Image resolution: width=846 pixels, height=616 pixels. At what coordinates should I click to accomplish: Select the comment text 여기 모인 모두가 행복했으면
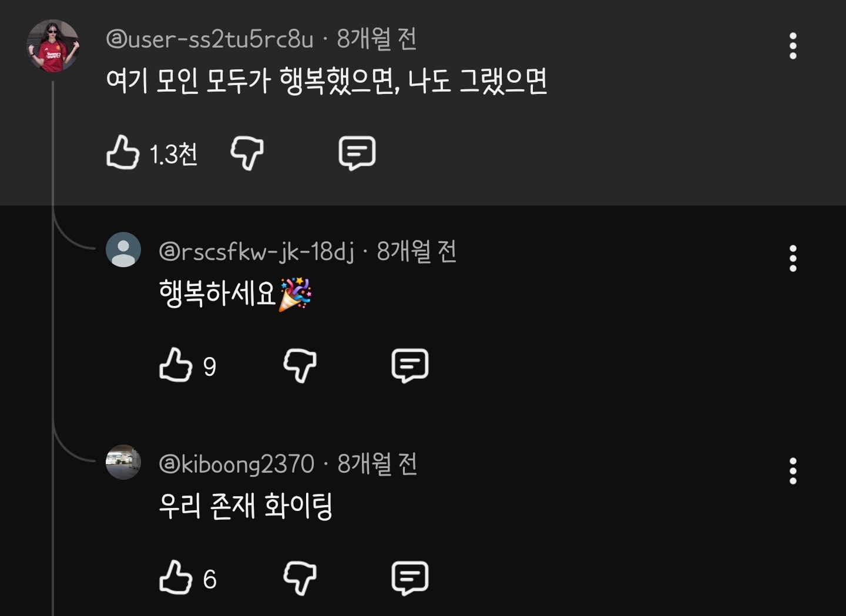(x=253, y=81)
